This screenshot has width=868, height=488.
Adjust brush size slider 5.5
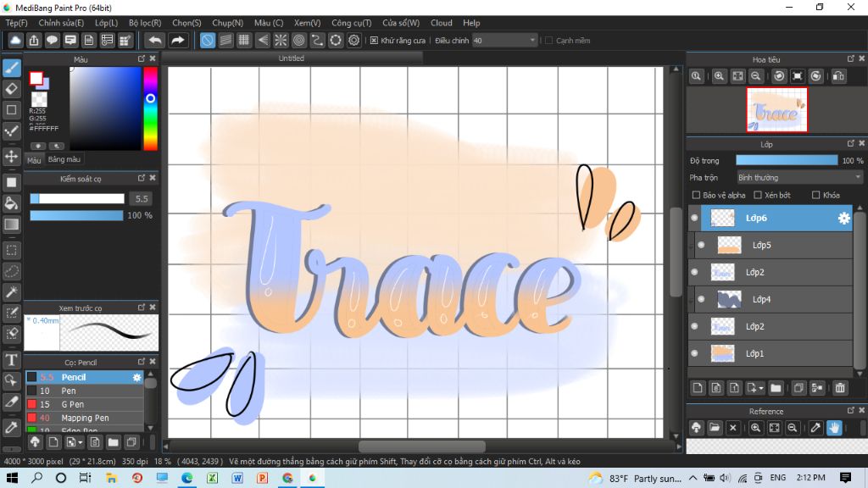coord(77,198)
